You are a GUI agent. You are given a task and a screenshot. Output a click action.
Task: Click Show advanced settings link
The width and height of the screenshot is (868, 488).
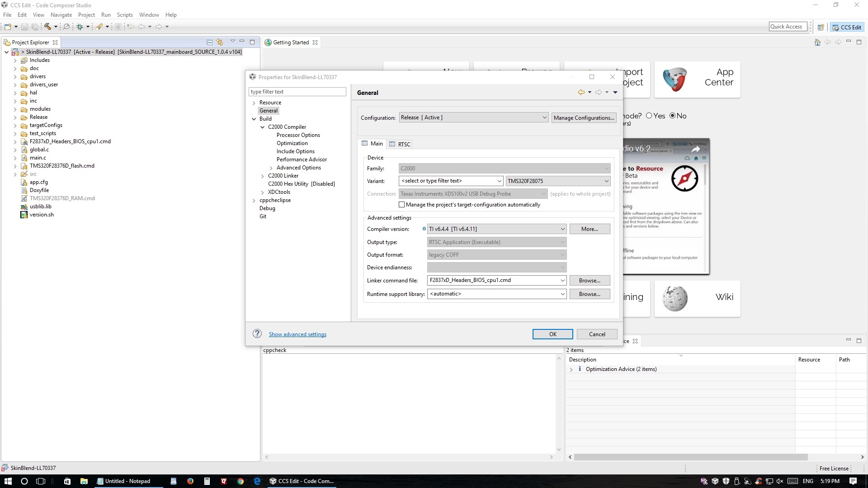click(297, 334)
